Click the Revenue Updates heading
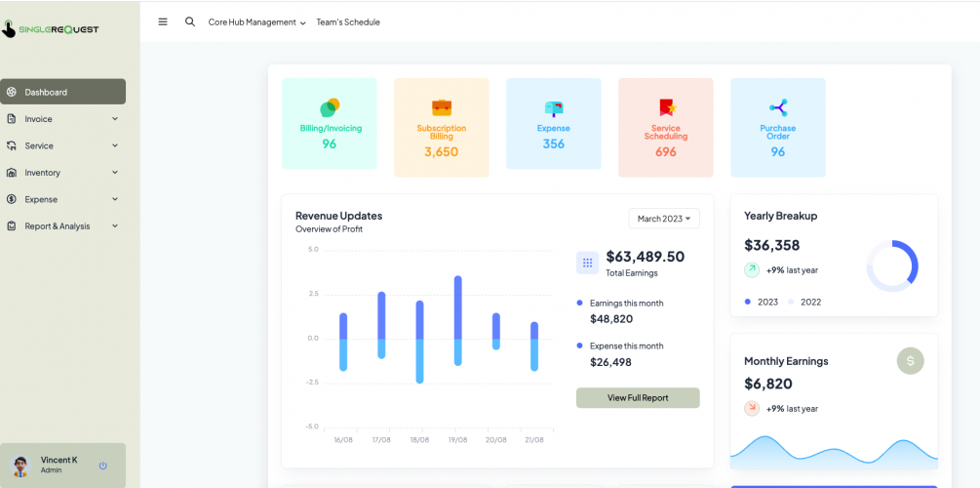This screenshot has width=980, height=488. point(338,216)
